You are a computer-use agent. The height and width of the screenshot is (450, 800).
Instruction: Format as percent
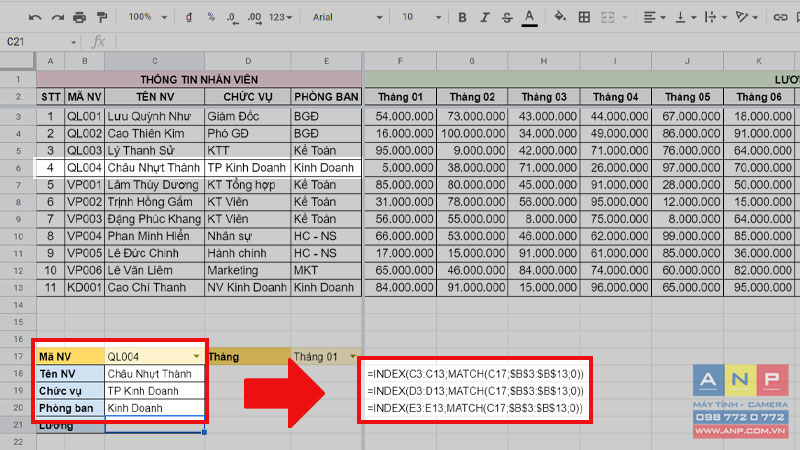[x=211, y=17]
